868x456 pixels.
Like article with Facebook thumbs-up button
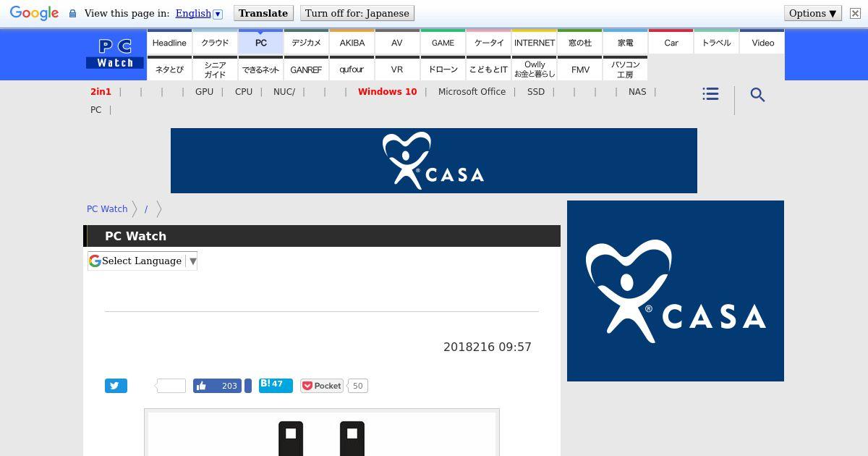(x=217, y=386)
